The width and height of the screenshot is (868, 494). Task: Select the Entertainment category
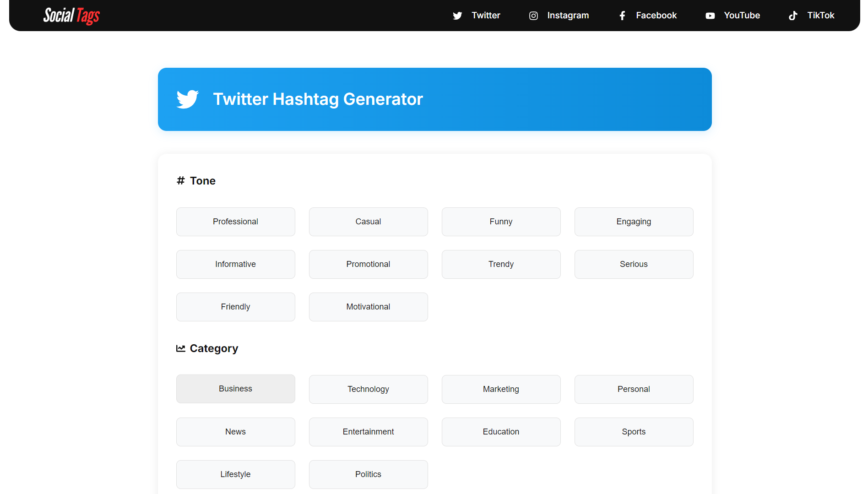click(369, 432)
